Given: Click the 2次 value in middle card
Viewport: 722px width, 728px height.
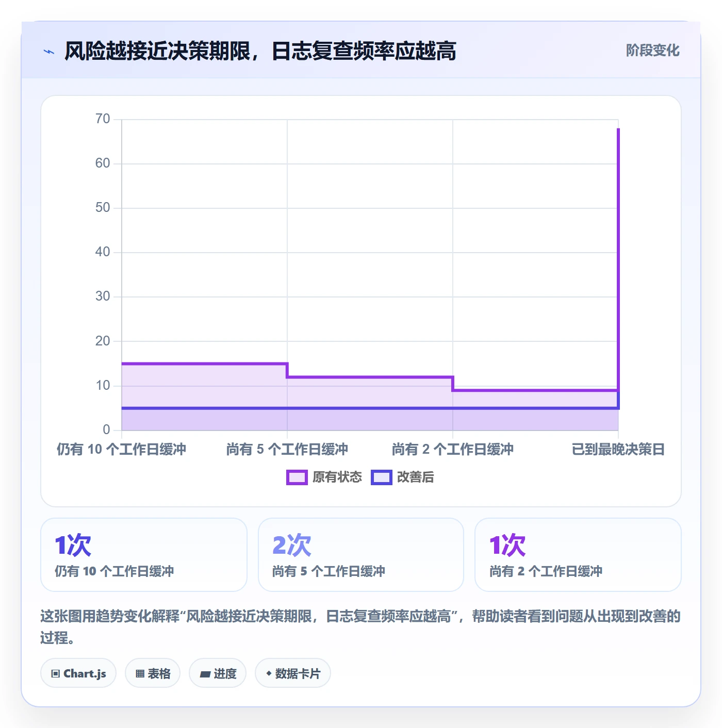Looking at the screenshot, I should pyautogui.click(x=292, y=545).
